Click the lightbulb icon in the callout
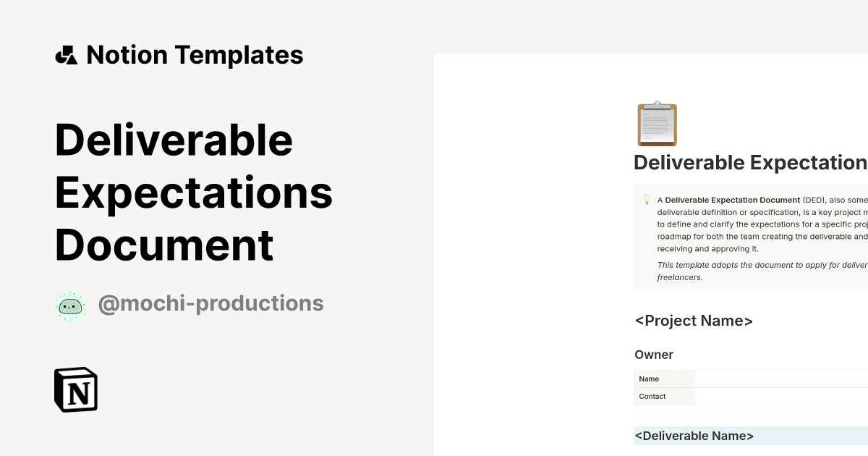Image resolution: width=868 pixels, height=456 pixels. (x=646, y=199)
